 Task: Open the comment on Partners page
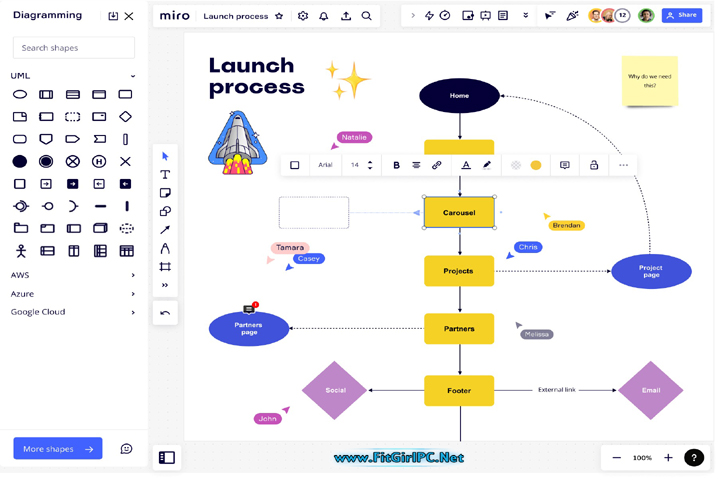click(x=249, y=309)
